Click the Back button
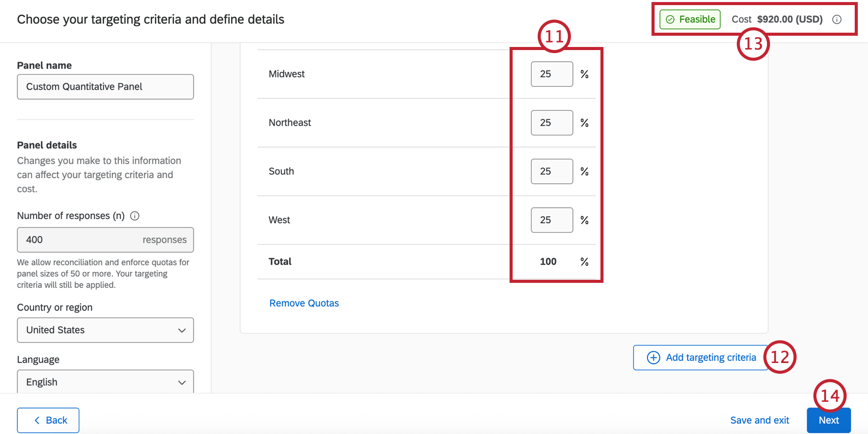 tap(48, 420)
